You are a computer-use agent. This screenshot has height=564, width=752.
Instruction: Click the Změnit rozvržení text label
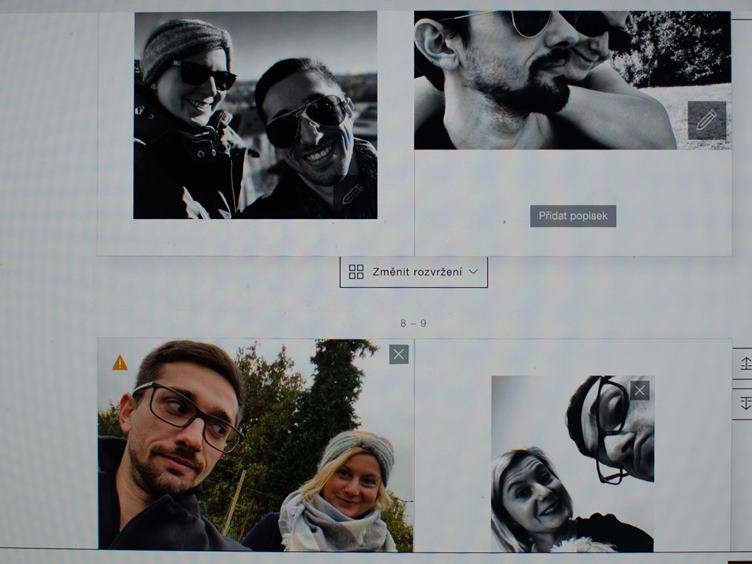[417, 272]
